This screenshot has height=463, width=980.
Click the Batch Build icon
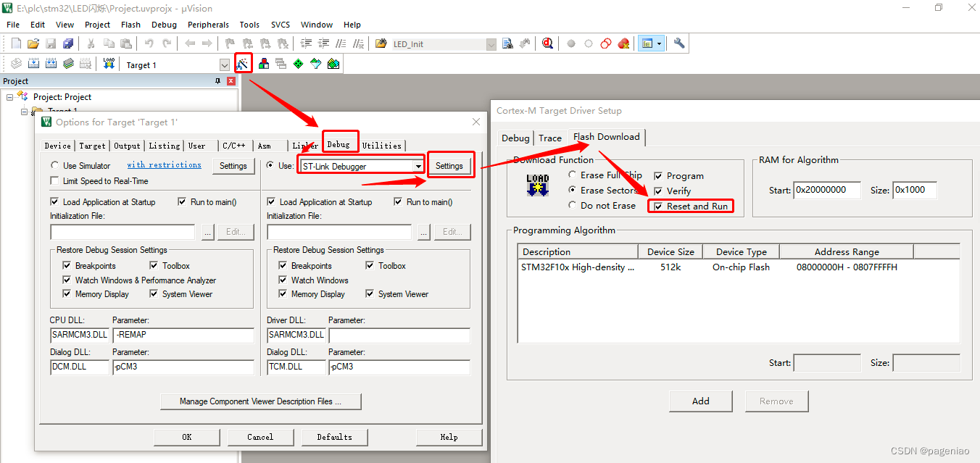pyautogui.click(x=68, y=64)
